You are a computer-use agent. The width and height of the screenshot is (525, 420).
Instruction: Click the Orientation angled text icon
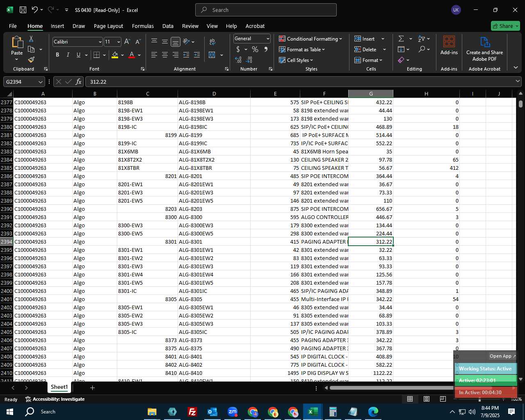click(187, 42)
